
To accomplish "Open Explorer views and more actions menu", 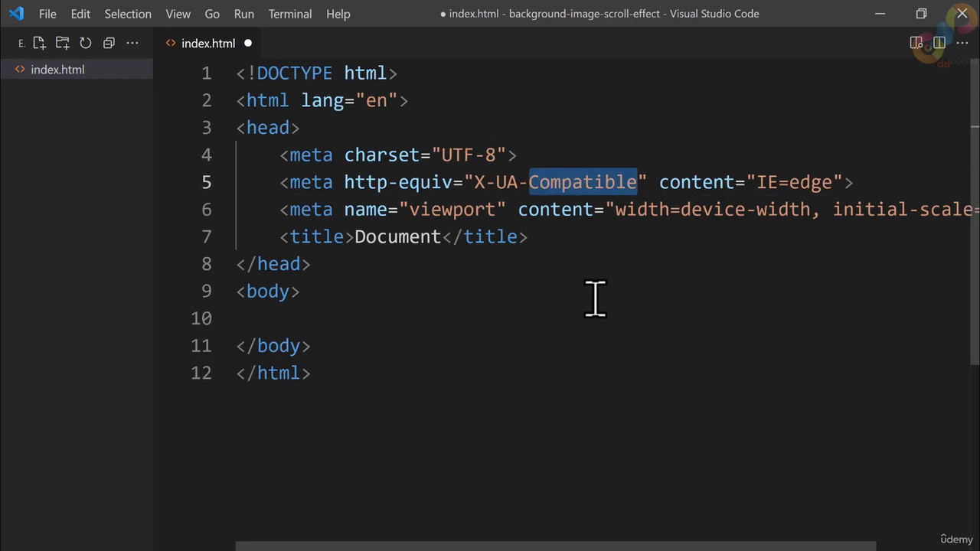I will [132, 44].
